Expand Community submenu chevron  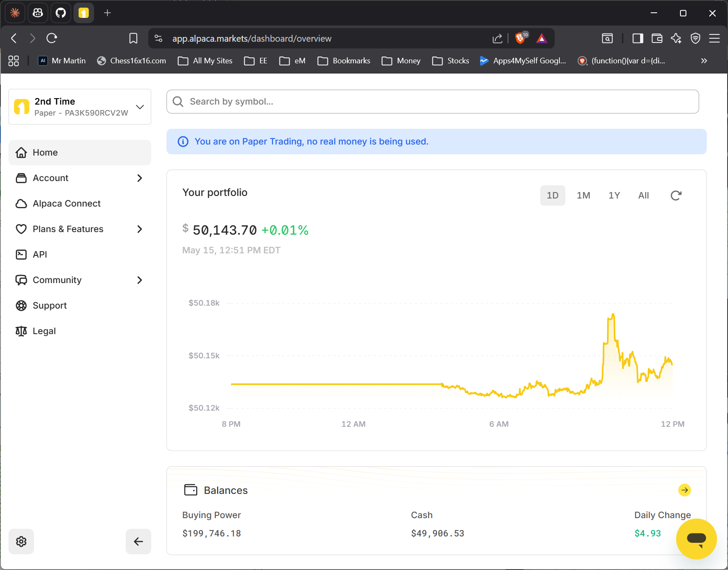tap(140, 280)
